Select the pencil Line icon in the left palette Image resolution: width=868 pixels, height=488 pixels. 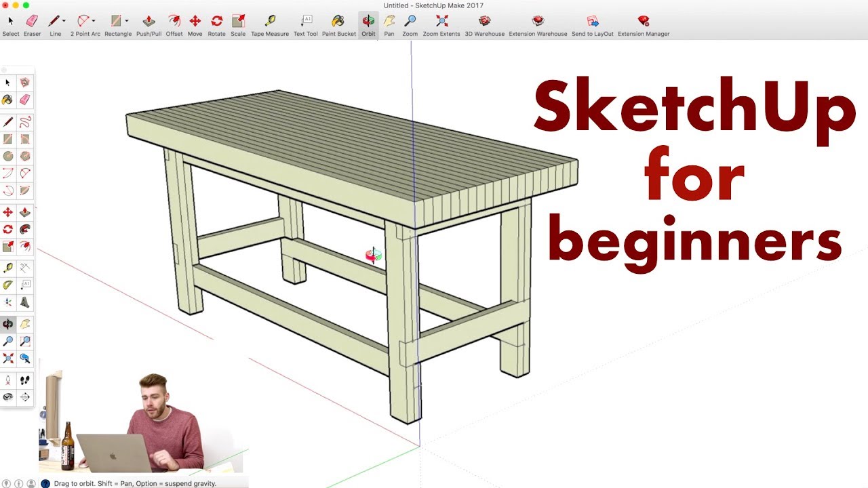[x=8, y=122]
